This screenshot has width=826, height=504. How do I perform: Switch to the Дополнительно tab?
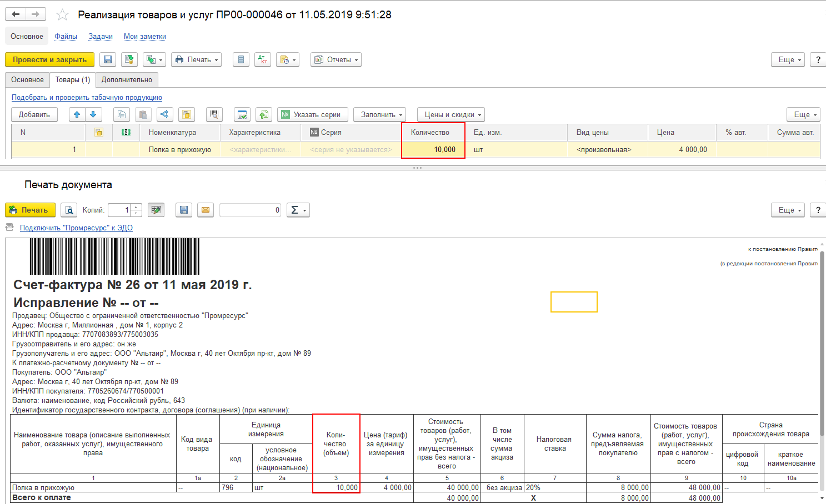[x=127, y=79]
